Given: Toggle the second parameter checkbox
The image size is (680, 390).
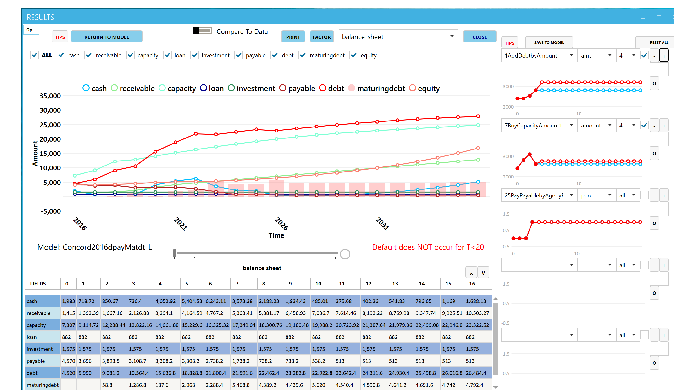Looking at the screenshot, I should tap(644, 125).
